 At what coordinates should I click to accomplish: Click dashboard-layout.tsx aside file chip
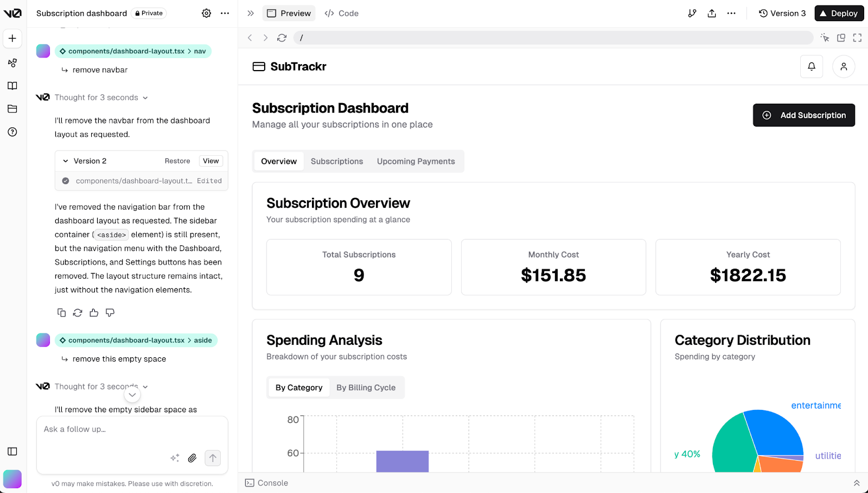(x=136, y=340)
